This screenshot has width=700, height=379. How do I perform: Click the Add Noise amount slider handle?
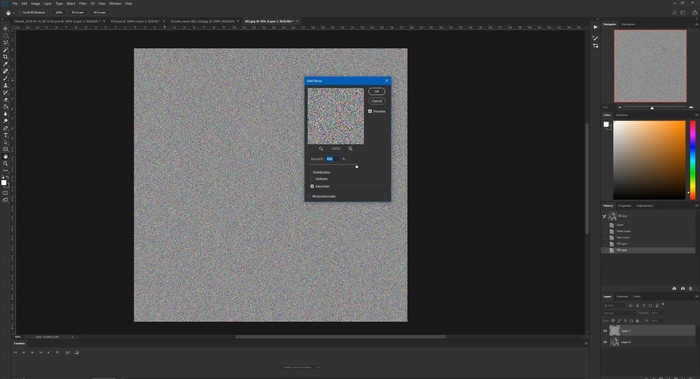coord(357,167)
